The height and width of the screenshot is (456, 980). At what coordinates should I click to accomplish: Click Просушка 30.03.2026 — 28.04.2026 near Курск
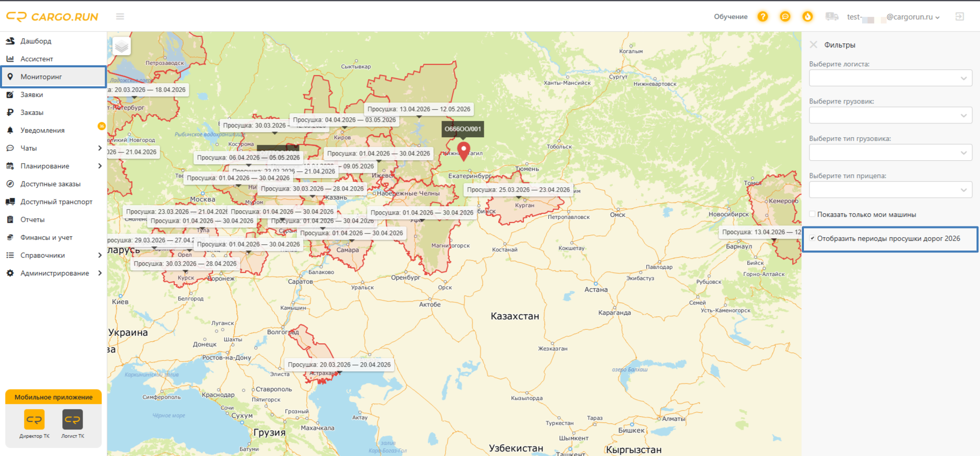click(185, 264)
